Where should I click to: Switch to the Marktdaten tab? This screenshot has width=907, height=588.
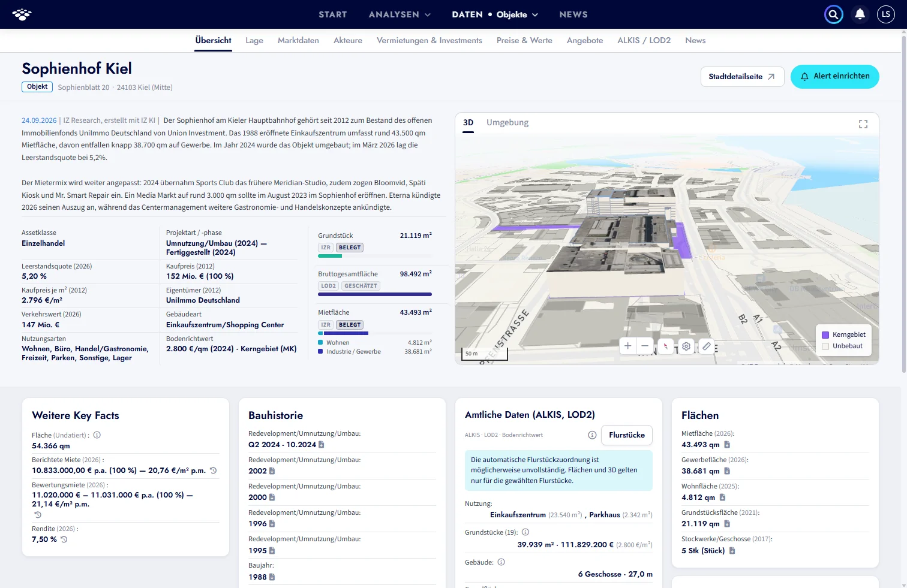pos(298,40)
